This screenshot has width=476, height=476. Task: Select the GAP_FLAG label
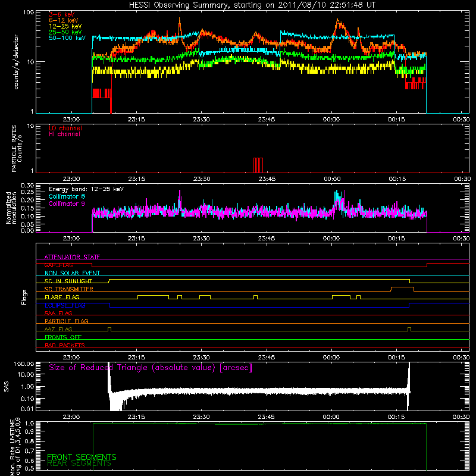click(58, 265)
